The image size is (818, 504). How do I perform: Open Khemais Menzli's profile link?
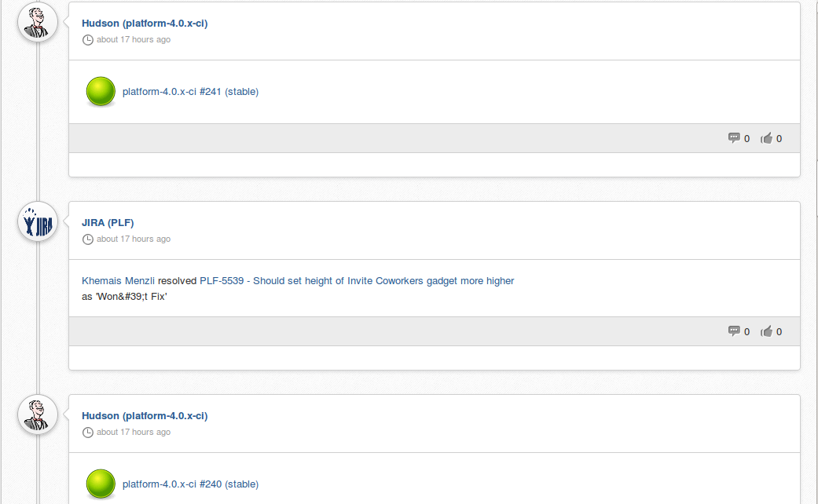(119, 281)
